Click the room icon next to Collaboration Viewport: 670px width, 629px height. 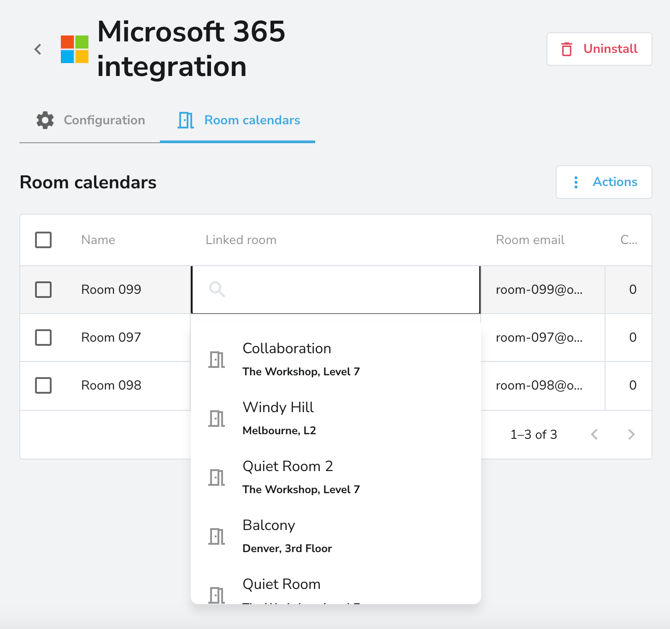pyautogui.click(x=216, y=360)
